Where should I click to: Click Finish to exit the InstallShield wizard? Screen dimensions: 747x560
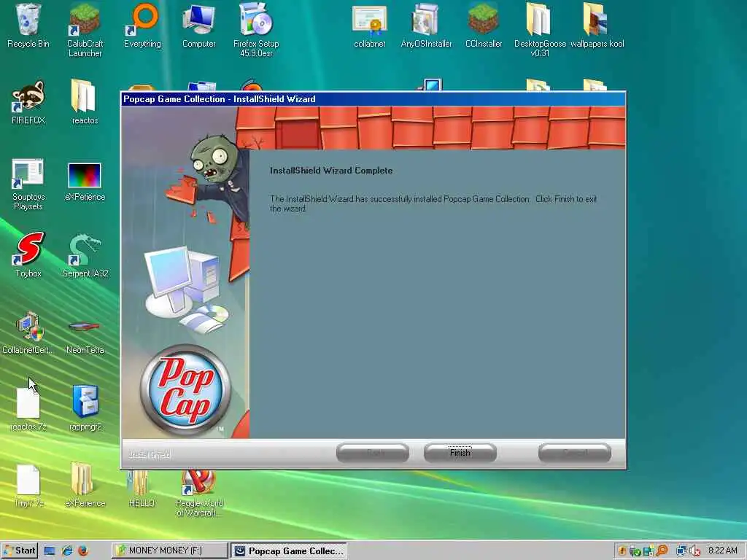[x=460, y=452]
